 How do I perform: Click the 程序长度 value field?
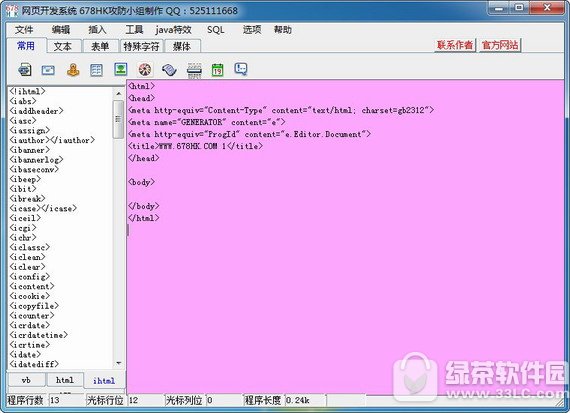305,400
